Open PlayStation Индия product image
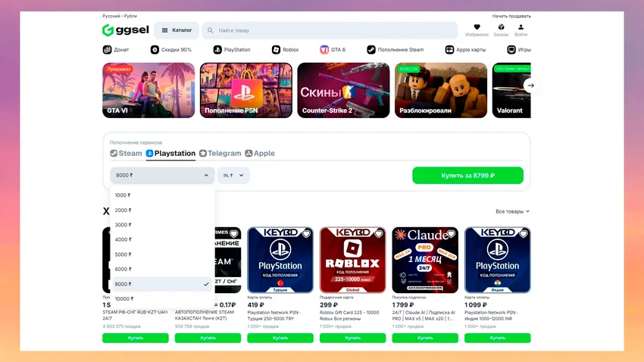 tap(497, 260)
